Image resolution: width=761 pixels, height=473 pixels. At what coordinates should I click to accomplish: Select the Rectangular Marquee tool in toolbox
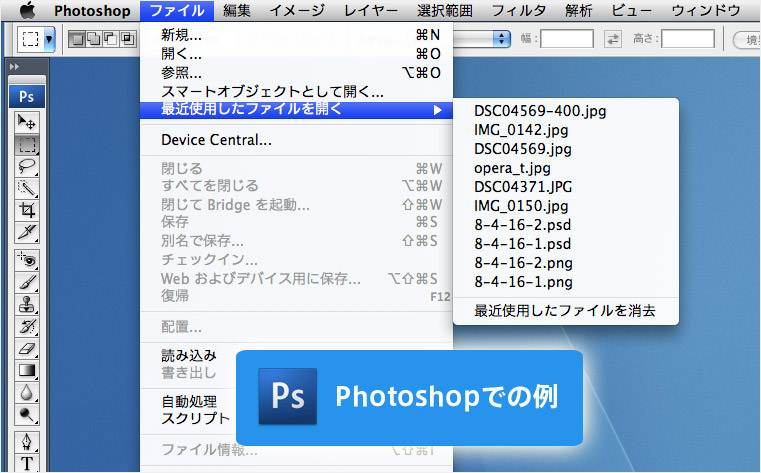(x=27, y=145)
